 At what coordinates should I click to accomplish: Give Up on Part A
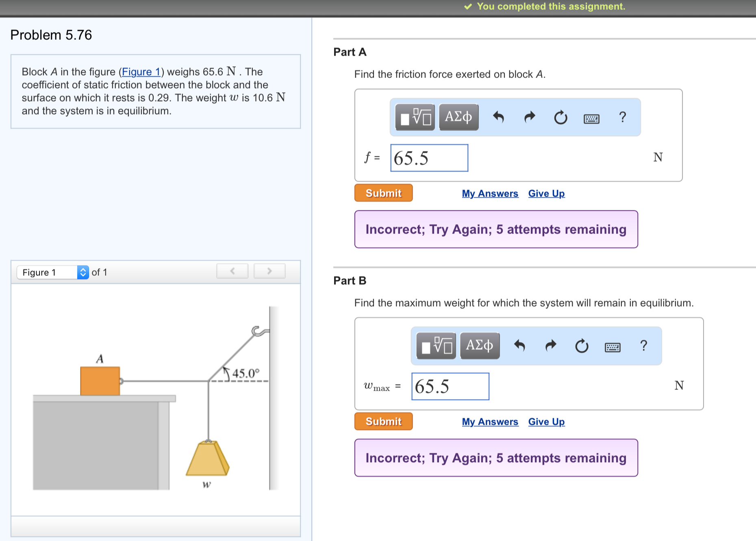point(546,193)
